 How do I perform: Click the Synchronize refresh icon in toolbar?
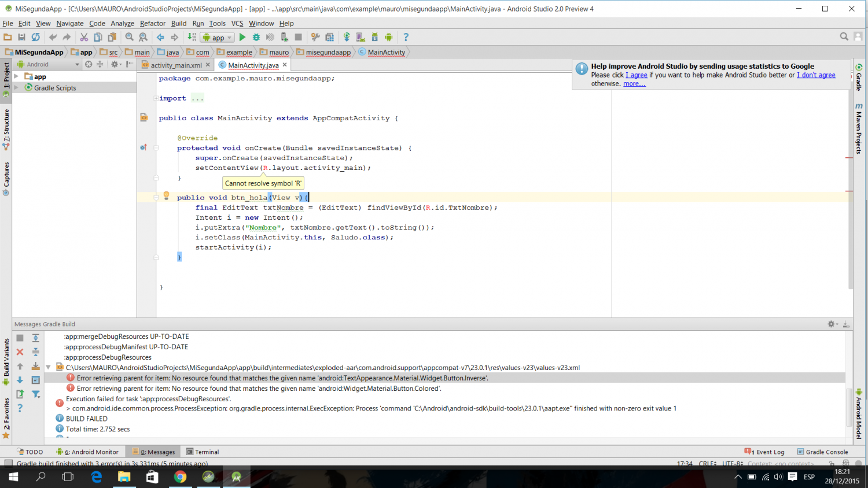[36, 37]
